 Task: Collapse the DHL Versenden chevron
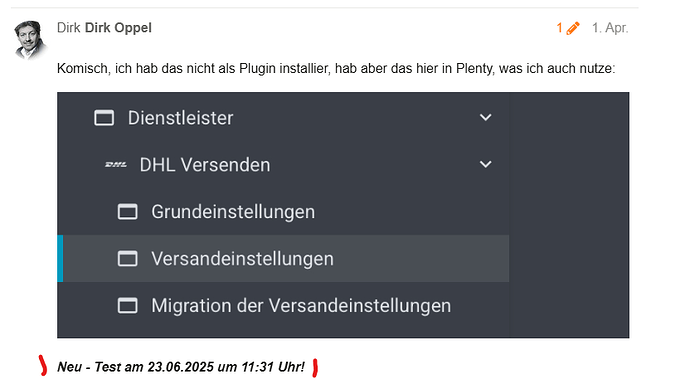click(x=485, y=165)
